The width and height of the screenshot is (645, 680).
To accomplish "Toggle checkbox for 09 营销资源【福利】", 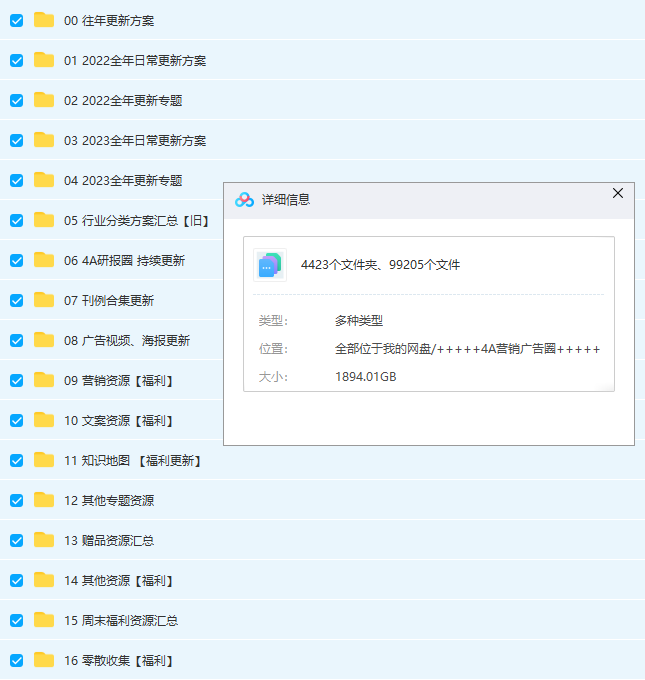I will tap(16, 380).
